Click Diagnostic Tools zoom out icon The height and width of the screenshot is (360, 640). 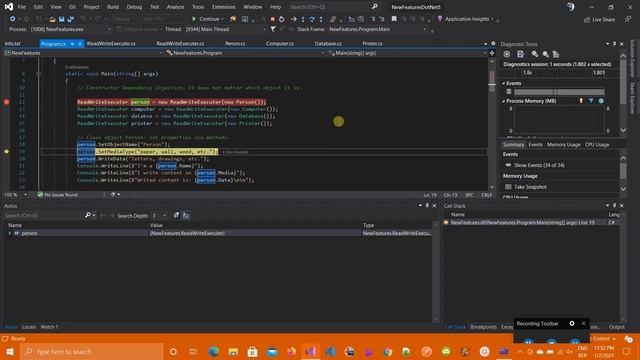point(545,54)
